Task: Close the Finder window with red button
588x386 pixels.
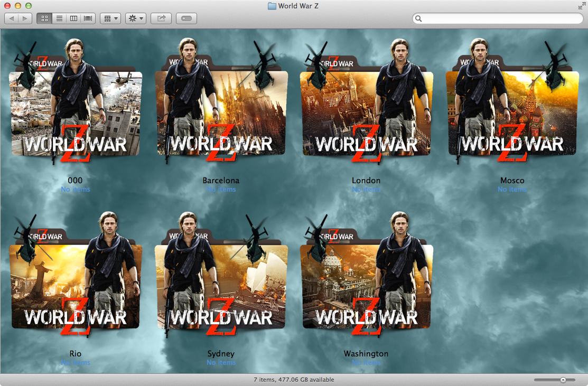Action: click(7, 6)
